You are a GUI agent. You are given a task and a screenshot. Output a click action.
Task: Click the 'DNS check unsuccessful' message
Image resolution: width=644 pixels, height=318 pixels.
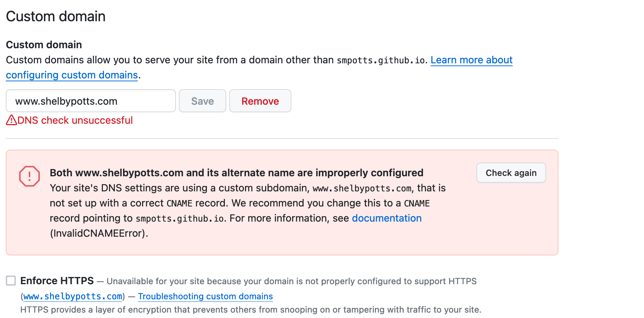pyautogui.click(x=75, y=120)
